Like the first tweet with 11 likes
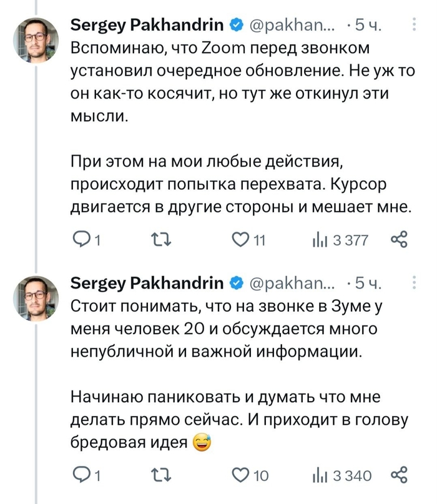 pos(240,240)
